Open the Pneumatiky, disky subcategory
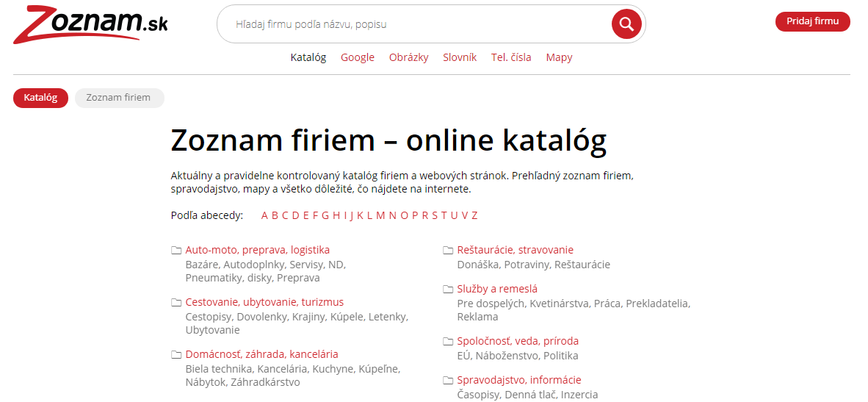Image resolution: width=868 pixels, height=402 pixels. point(228,278)
